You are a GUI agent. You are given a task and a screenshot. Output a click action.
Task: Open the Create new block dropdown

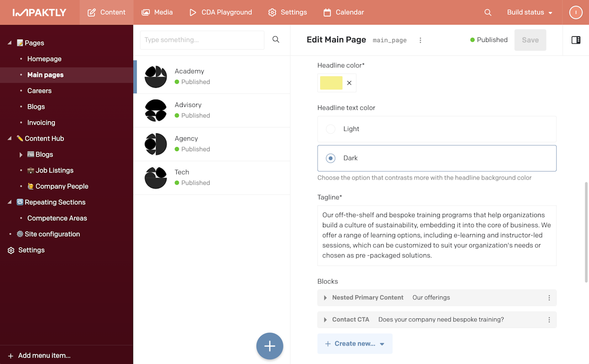pos(355,344)
